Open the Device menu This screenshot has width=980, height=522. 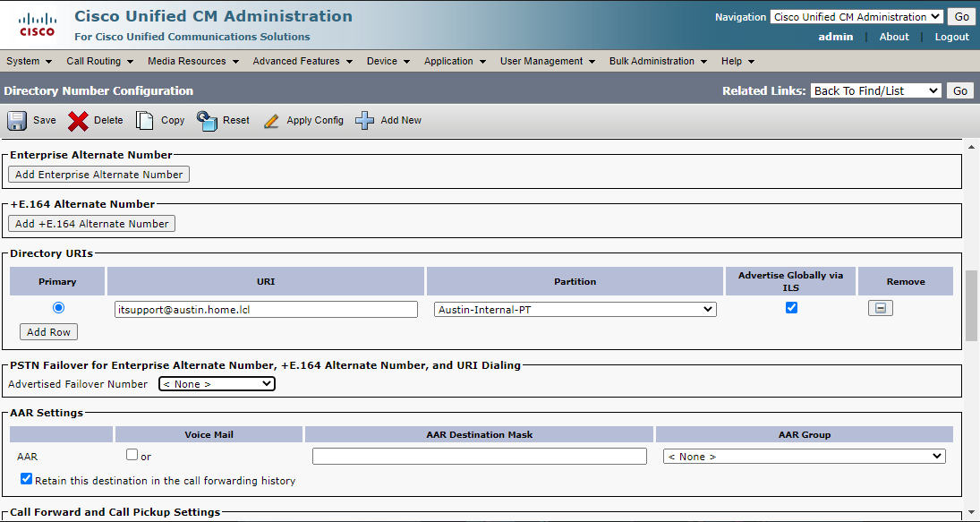[388, 61]
